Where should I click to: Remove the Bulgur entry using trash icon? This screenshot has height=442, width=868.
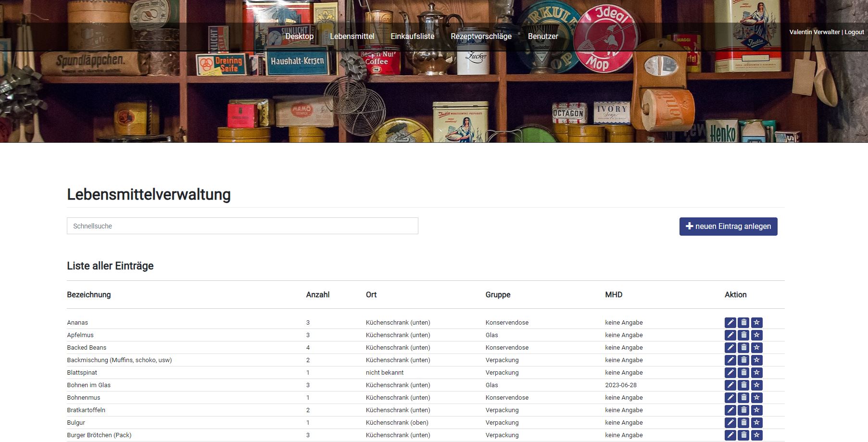743,422
